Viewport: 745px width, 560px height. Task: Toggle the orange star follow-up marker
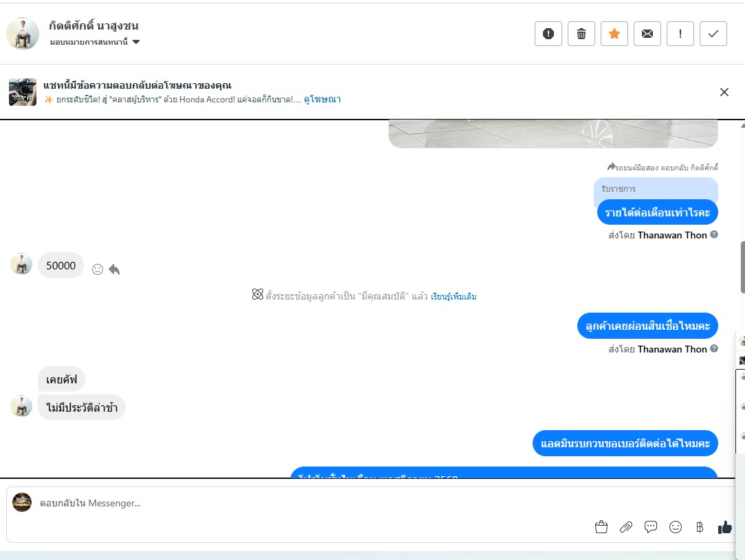[x=614, y=34]
